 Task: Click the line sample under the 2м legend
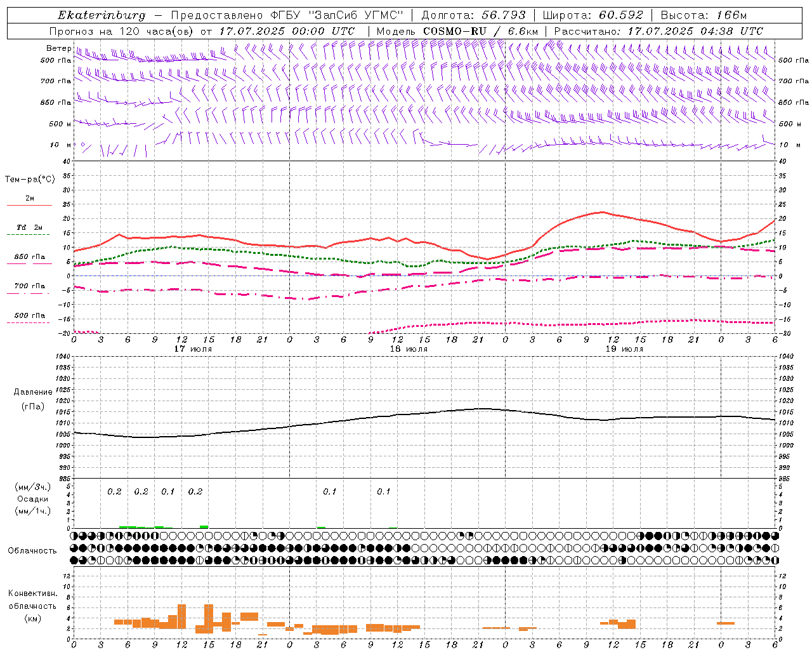coord(29,206)
